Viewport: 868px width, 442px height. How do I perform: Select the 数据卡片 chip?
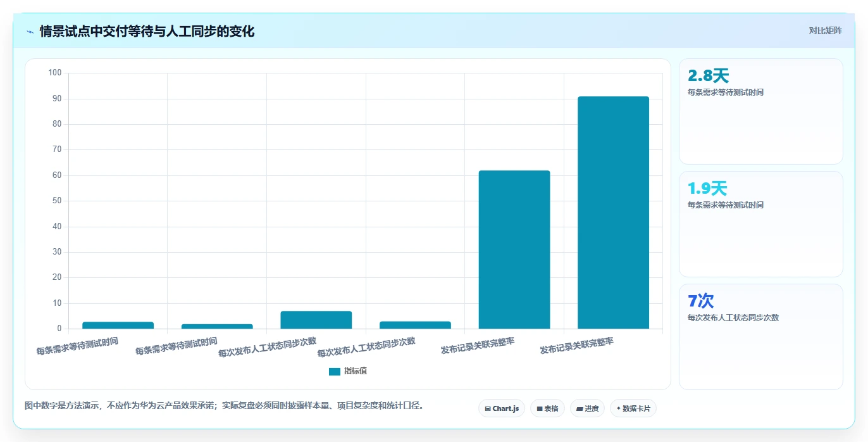(x=633, y=408)
